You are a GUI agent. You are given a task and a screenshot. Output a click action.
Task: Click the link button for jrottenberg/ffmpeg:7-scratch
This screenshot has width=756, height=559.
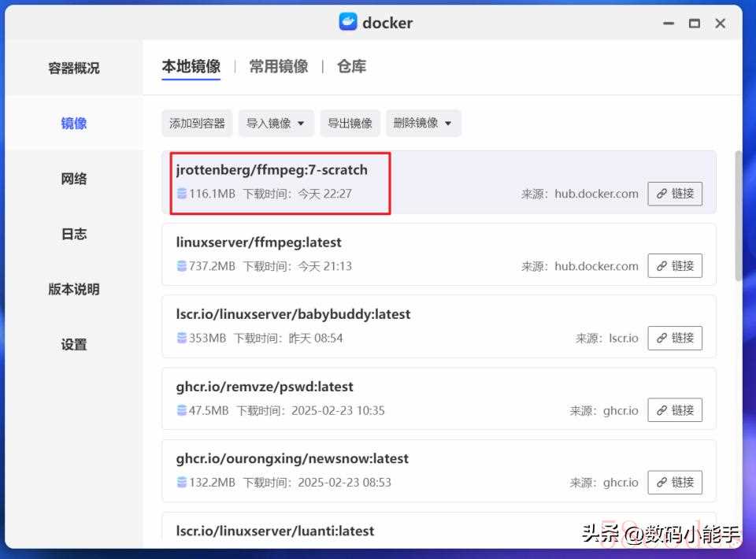coord(675,194)
